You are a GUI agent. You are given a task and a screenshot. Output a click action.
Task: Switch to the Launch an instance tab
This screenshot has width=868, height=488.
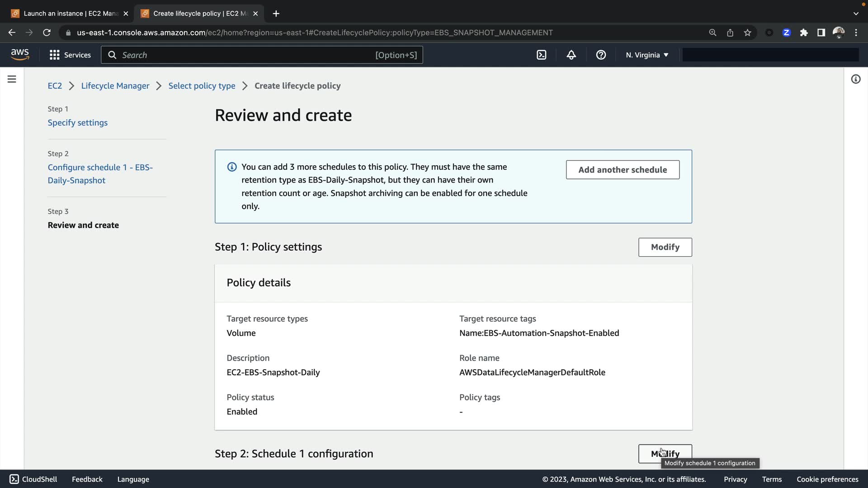tap(70, 13)
